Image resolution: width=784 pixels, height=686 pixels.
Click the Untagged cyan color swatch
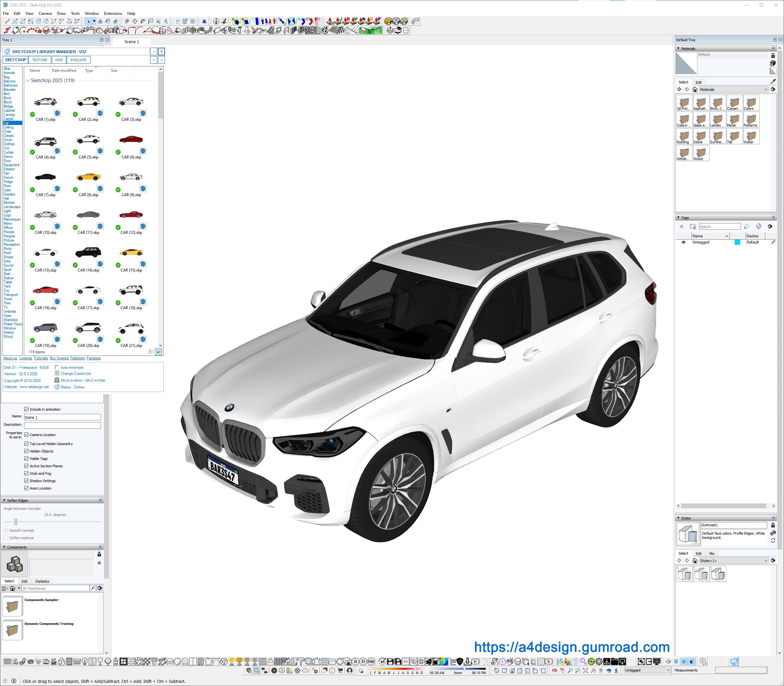[x=737, y=242]
